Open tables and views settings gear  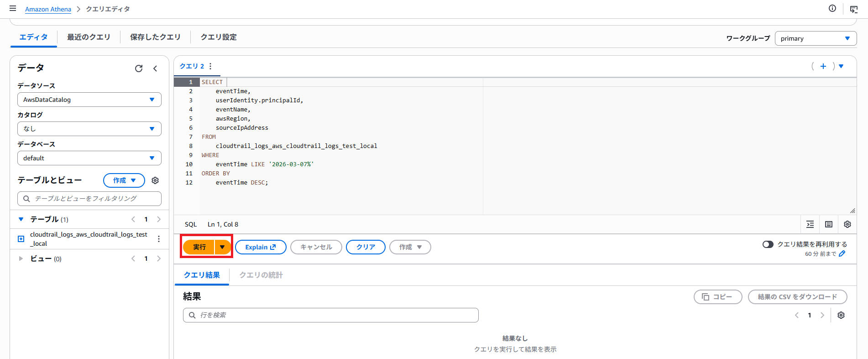click(155, 180)
